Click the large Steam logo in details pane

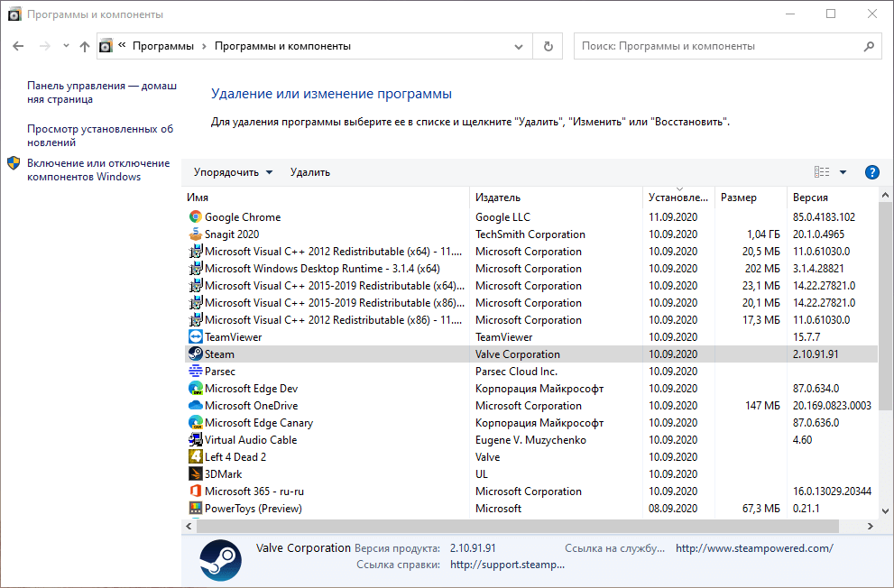(221, 560)
